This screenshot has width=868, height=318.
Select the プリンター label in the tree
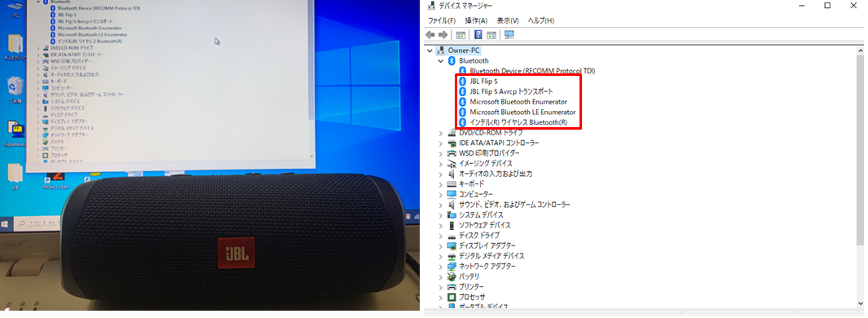click(x=471, y=287)
